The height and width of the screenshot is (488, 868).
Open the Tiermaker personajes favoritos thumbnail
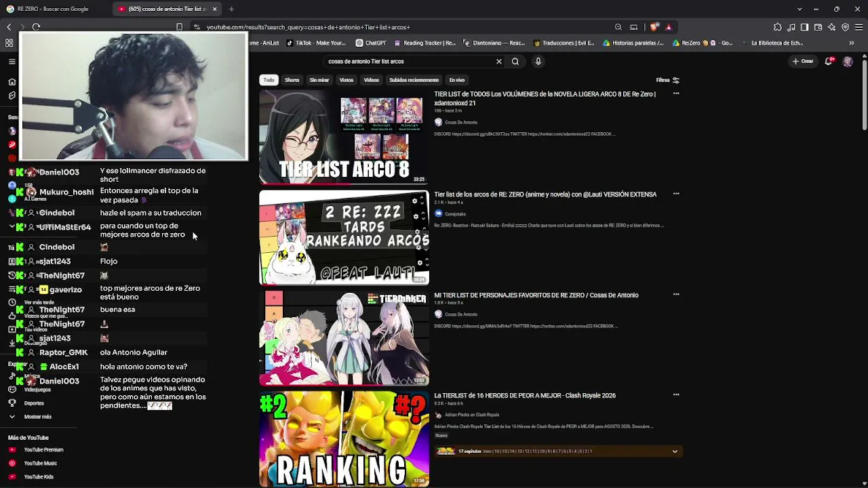point(344,338)
